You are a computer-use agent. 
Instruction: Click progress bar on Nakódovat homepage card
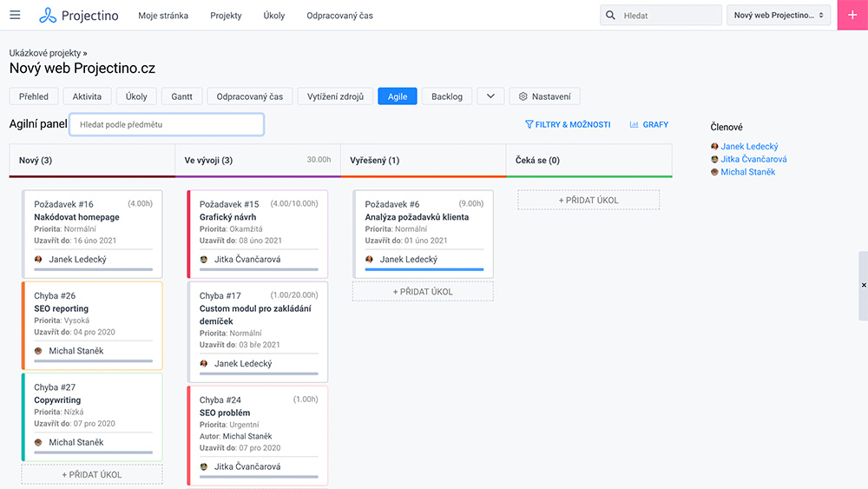pyautogui.click(x=93, y=270)
